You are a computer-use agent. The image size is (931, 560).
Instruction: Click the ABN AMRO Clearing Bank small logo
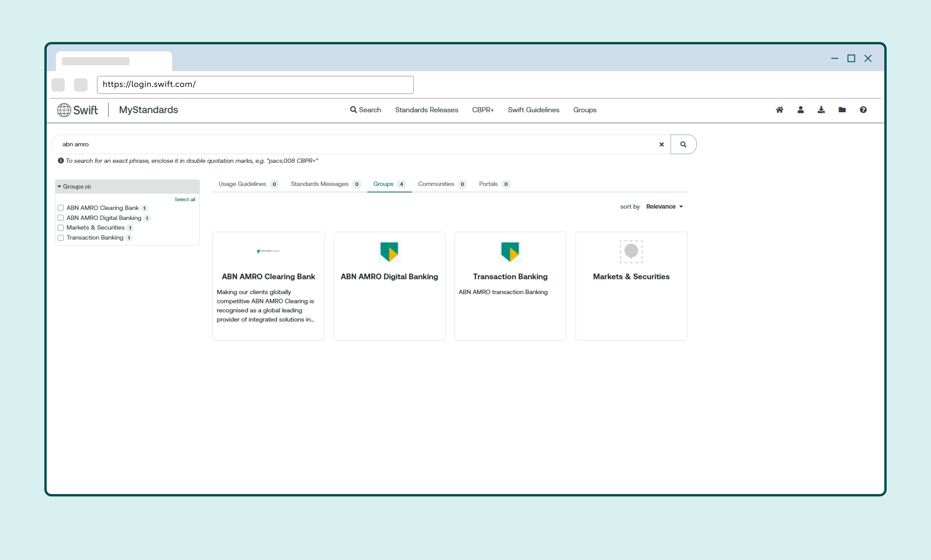268,251
